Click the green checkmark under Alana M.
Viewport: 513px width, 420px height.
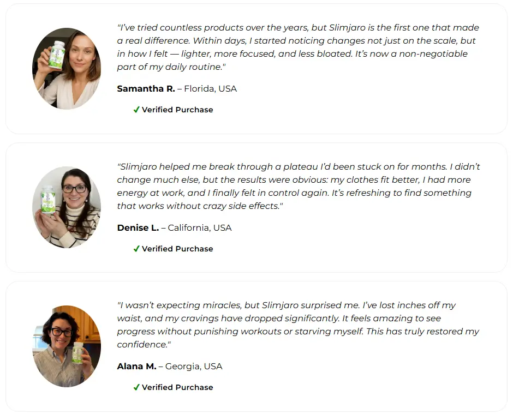pyautogui.click(x=136, y=387)
